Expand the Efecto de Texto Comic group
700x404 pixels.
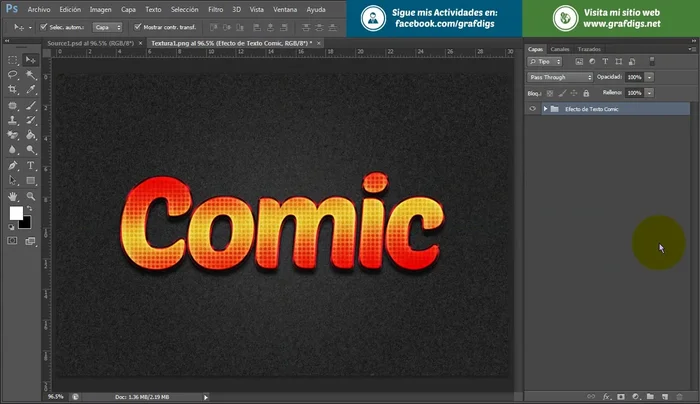544,108
